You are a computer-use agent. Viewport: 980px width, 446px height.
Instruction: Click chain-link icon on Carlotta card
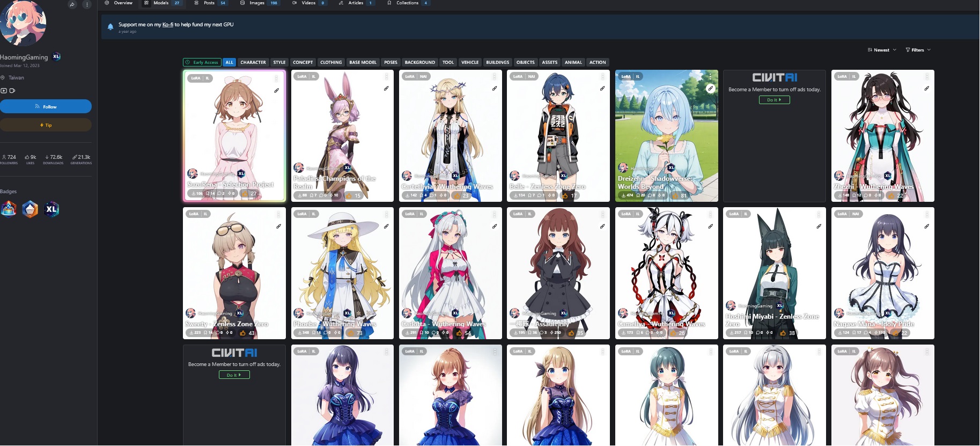tap(495, 226)
